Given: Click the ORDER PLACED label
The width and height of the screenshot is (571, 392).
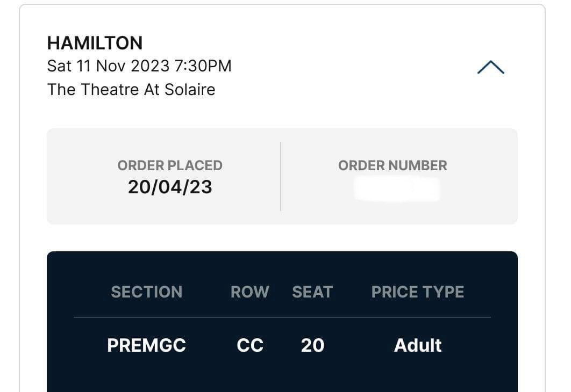Looking at the screenshot, I should click(170, 165).
